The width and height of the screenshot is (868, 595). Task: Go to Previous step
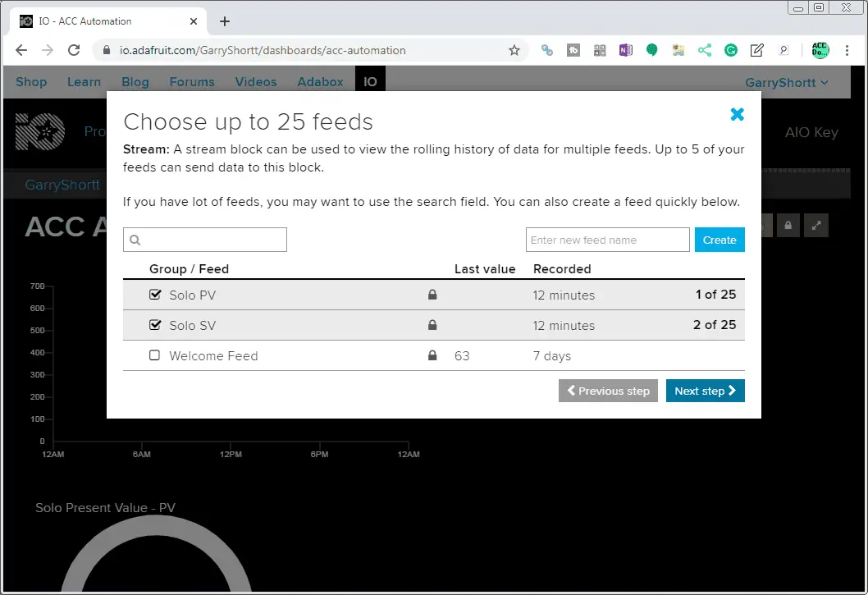[x=608, y=391]
